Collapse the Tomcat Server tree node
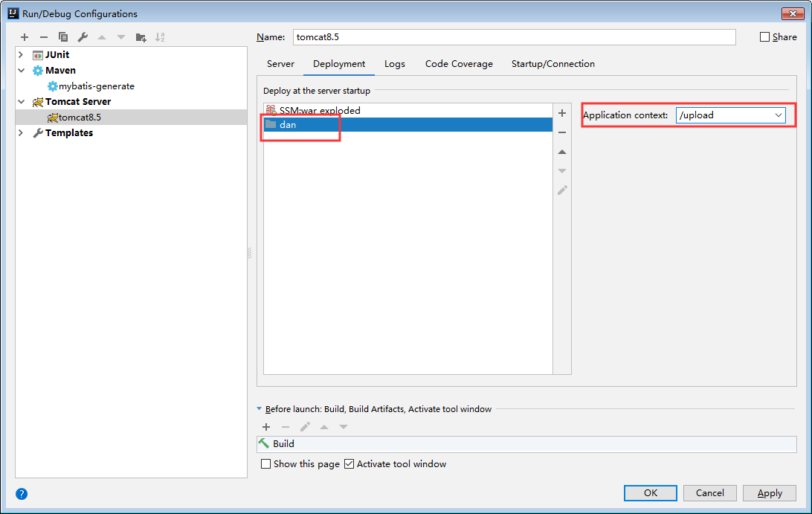This screenshot has height=514, width=812. coord(22,102)
